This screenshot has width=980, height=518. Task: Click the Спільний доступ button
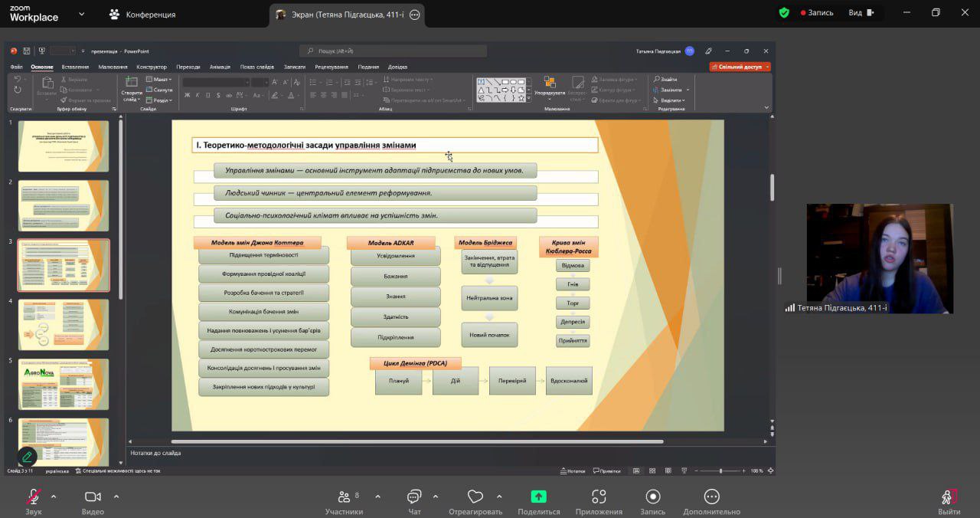[740, 67]
